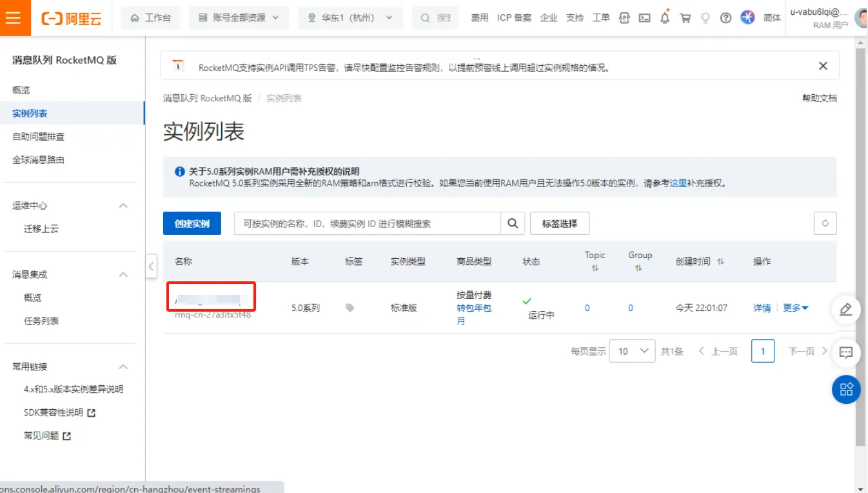Image resolution: width=868 pixels, height=493 pixels.
Task: Open 任务列表 in sidebar
Action: [41, 321]
